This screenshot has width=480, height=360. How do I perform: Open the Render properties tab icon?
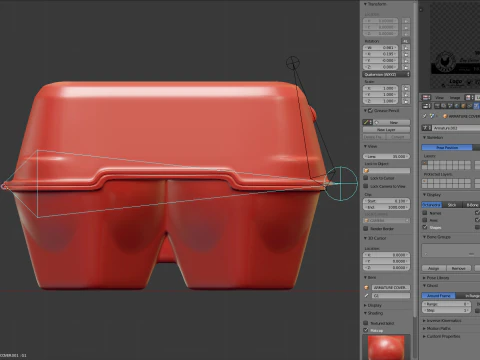tap(437, 106)
